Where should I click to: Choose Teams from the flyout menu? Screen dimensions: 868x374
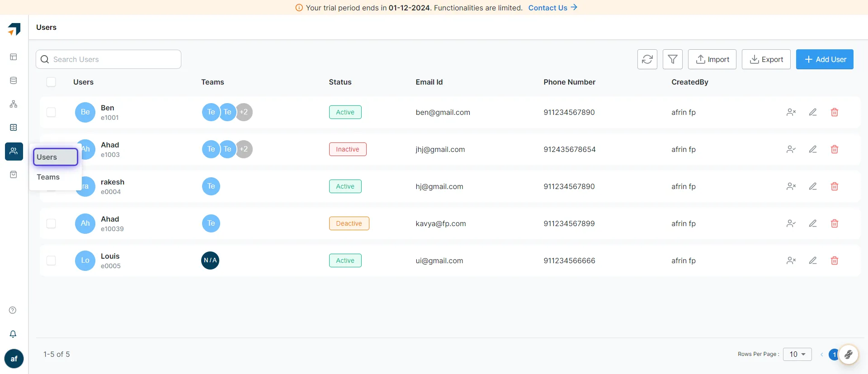(x=48, y=177)
